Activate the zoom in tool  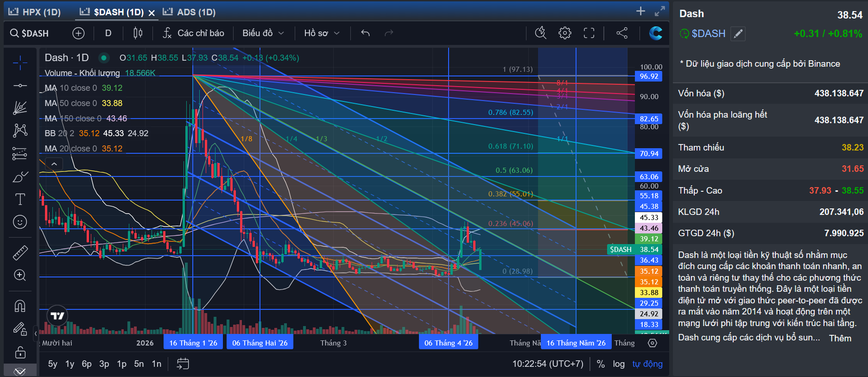[x=20, y=275]
